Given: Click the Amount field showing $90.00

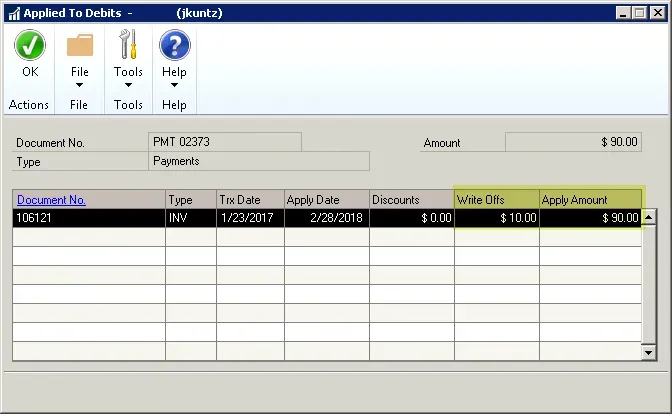Looking at the screenshot, I should (x=572, y=142).
